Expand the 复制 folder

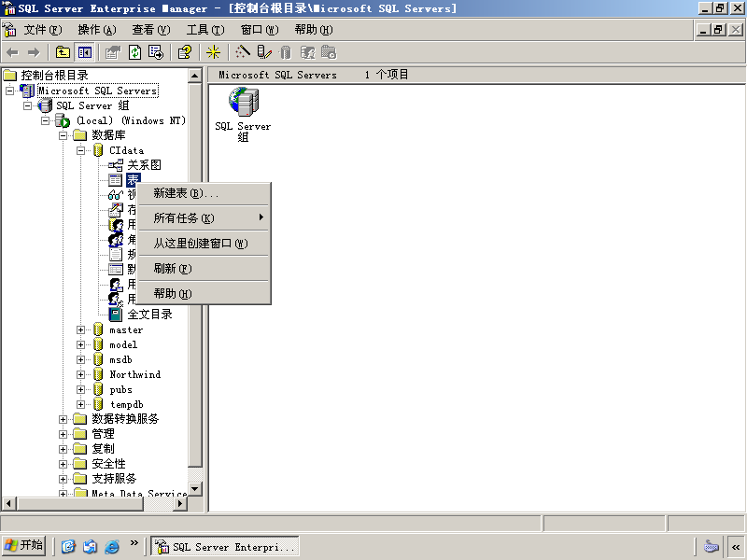click(x=63, y=449)
